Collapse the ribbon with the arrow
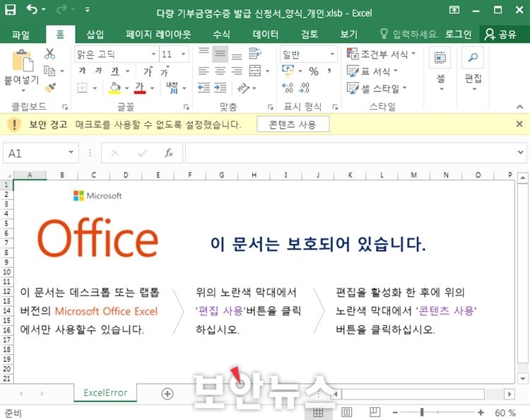530x420 pixels. coord(519,107)
